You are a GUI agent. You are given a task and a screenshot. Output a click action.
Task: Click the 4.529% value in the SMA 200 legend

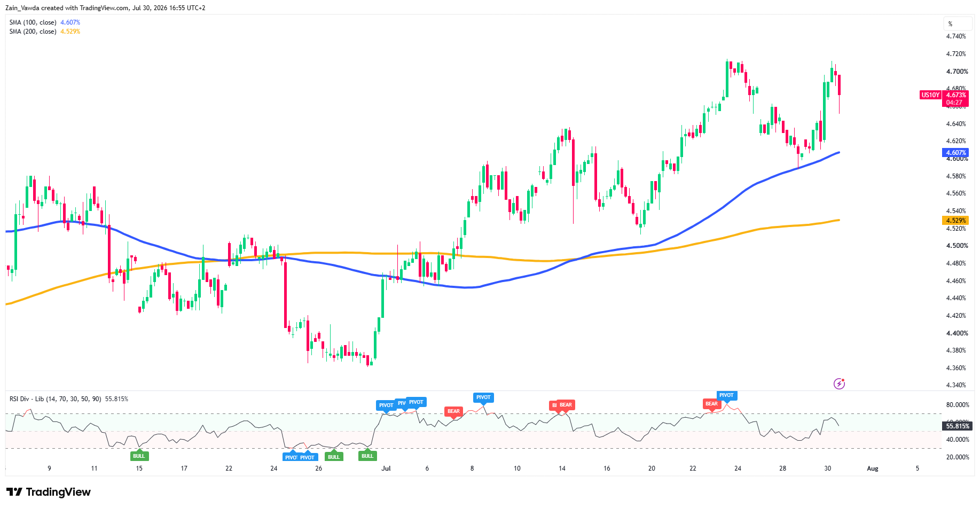pos(70,32)
